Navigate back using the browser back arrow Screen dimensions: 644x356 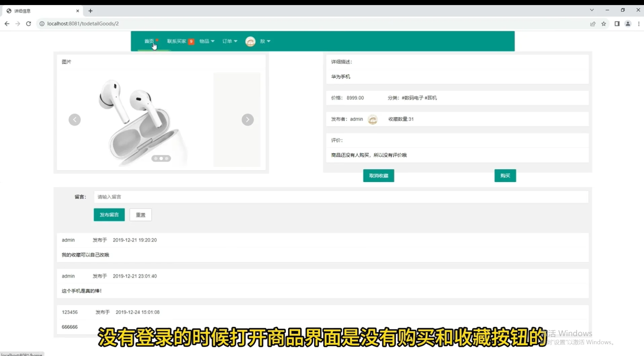(x=7, y=24)
